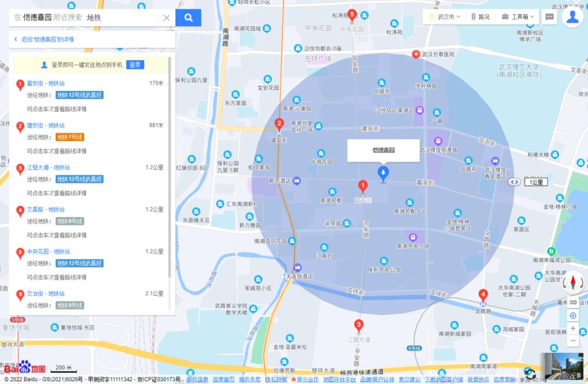Click the user avatar icon top right
The height and width of the screenshot is (384, 588).
(x=572, y=17)
